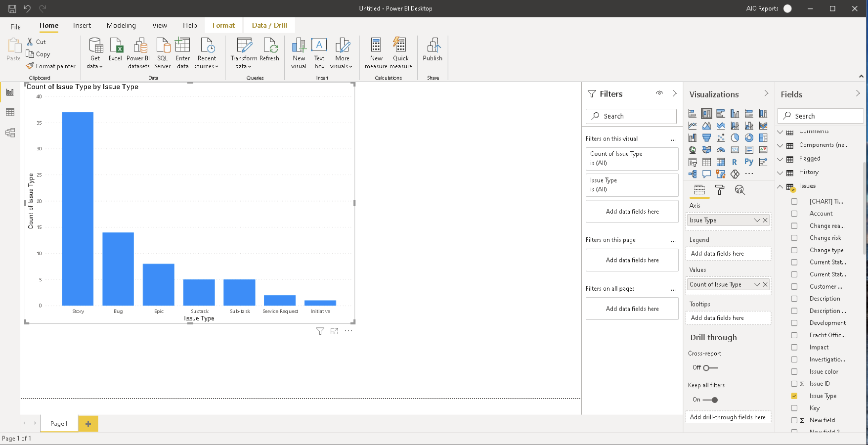Click the Text box insert icon

319,52
